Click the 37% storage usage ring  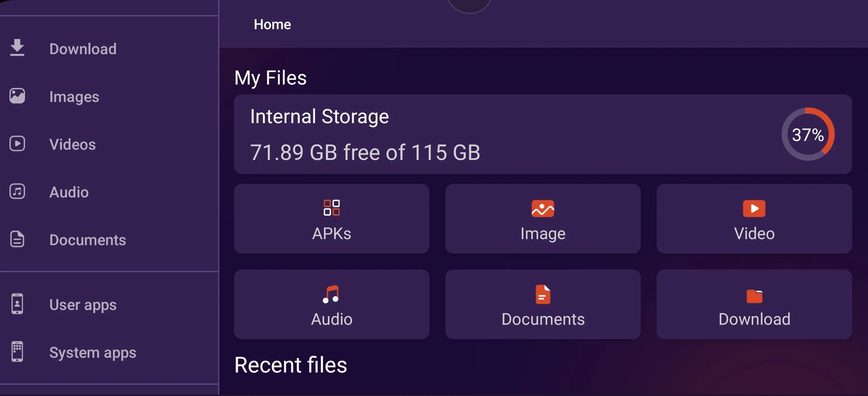808,134
